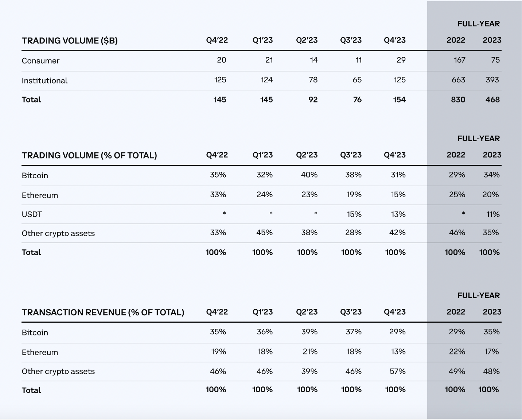Select Other crypto assets 45% in Q1'23

pyautogui.click(x=264, y=233)
